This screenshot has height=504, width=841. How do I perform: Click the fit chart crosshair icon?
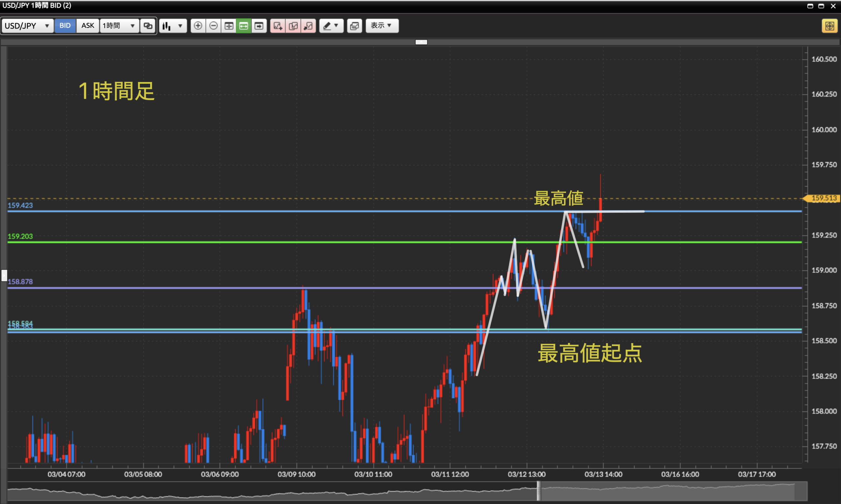229,26
